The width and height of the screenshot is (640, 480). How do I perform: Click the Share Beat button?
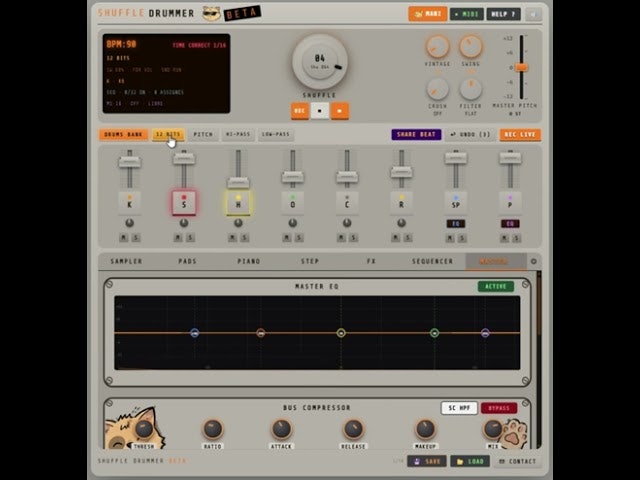[416, 134]
